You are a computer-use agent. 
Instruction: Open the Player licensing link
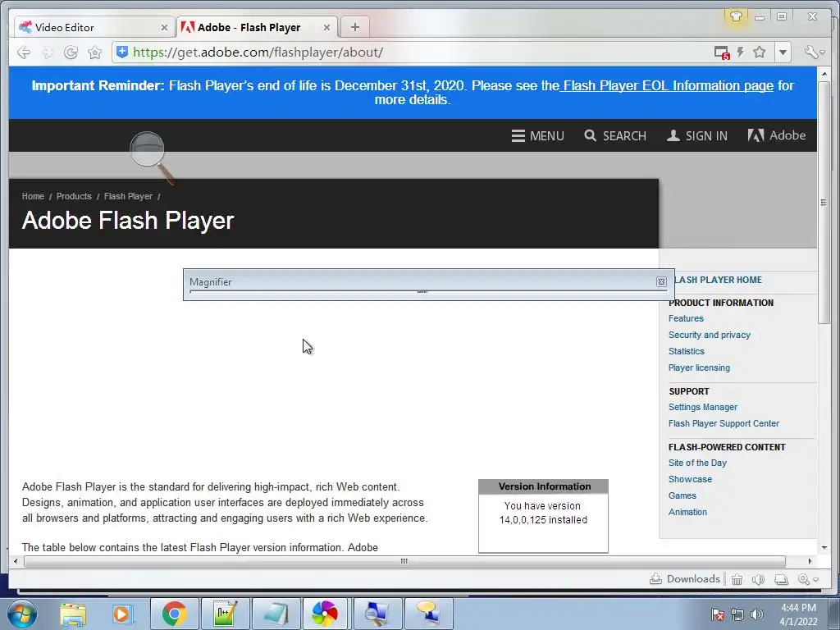[699, 368]
